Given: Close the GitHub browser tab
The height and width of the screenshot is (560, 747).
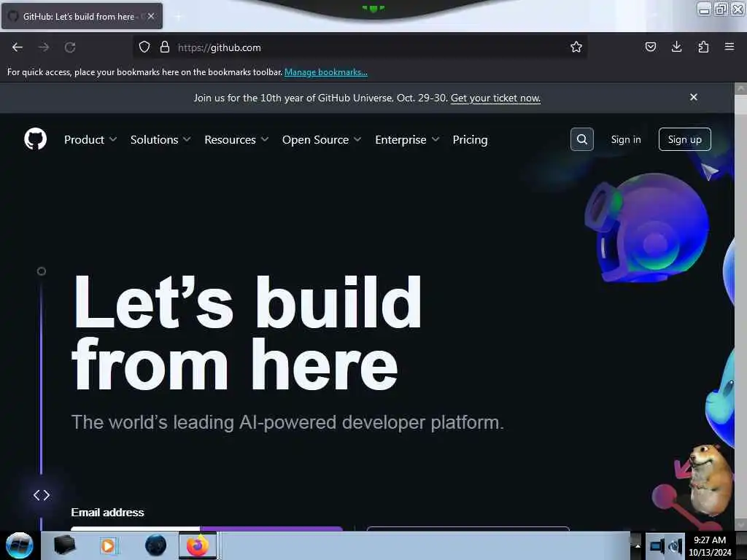Looking at the screenshot, I should pyautogui.click(x=150, y=16).
